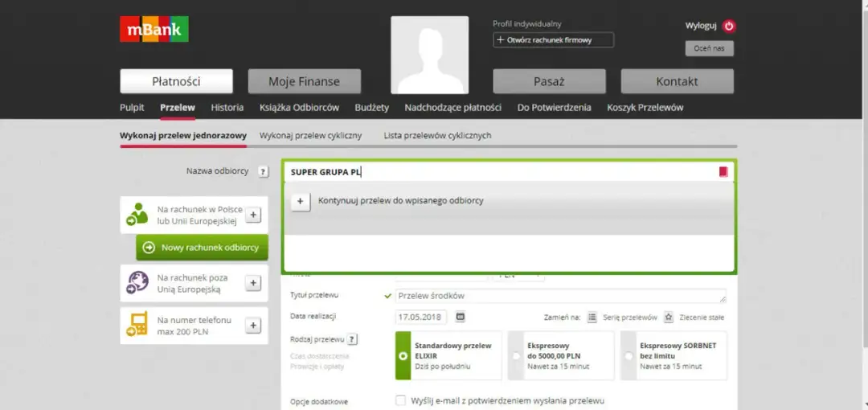Image resolution: width=868 pixels, height=410 pixels.
Task: Click the red address book icon in recipient field
Action: click(723, 172)
